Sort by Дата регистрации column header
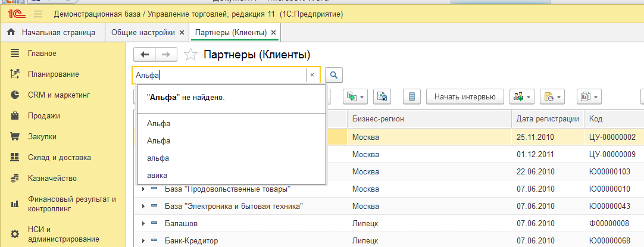Image resolution: width=644 pixels, height=247 pixels. point(548,119)
